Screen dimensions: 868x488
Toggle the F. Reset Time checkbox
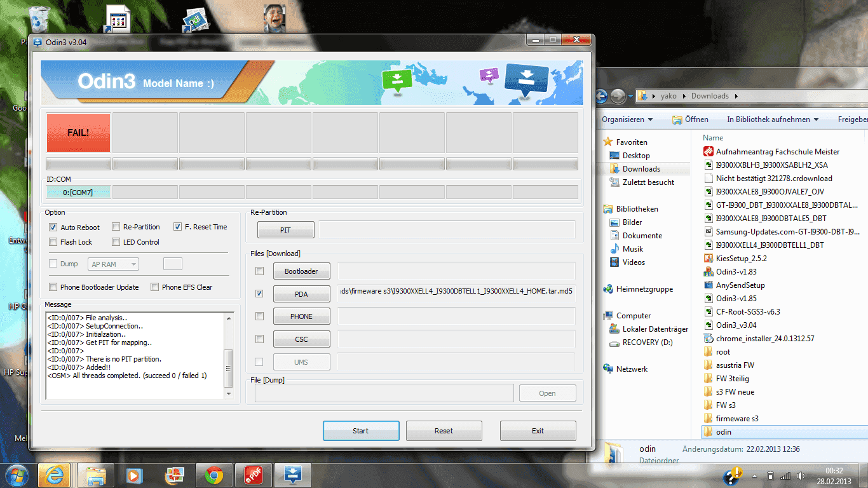178,227
